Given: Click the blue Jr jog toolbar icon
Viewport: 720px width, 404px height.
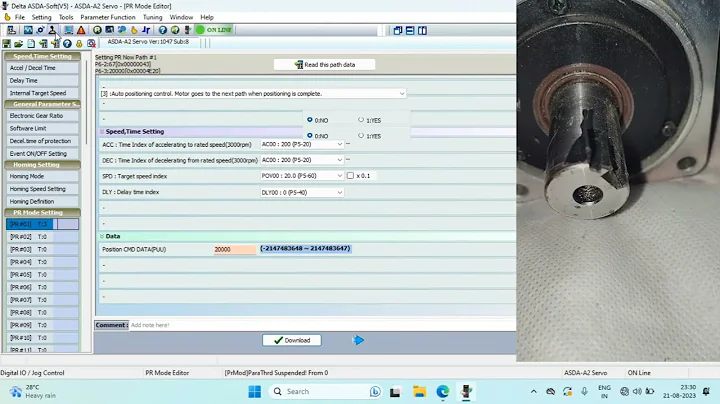Looking at the screenshot, I should 146,30.
